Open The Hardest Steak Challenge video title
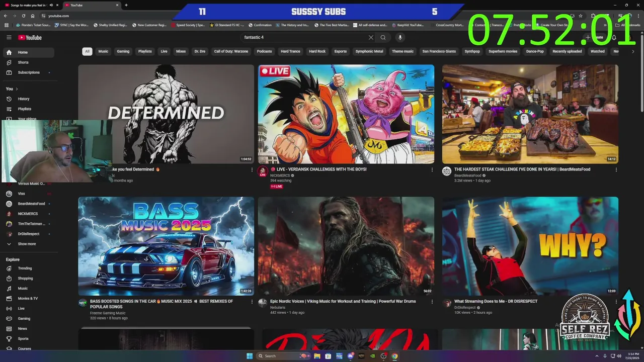 (x=522, y=169)
